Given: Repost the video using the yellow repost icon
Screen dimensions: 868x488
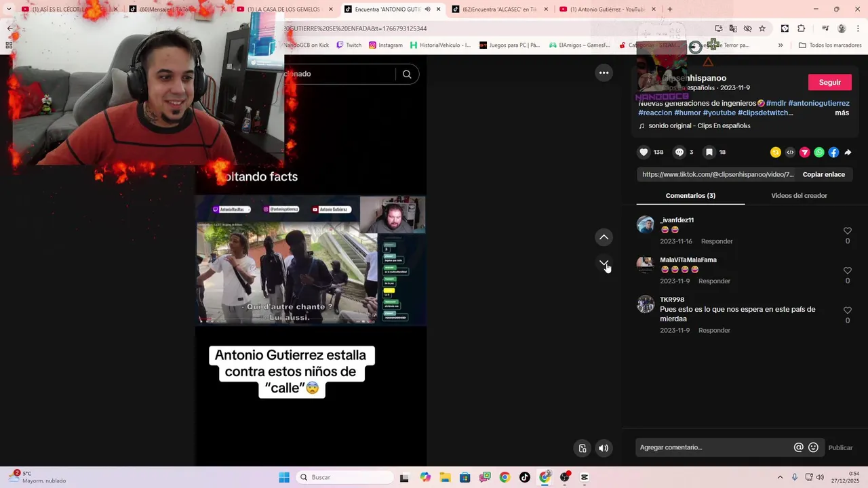Looking at the screenshot, I should pos(776,152).
